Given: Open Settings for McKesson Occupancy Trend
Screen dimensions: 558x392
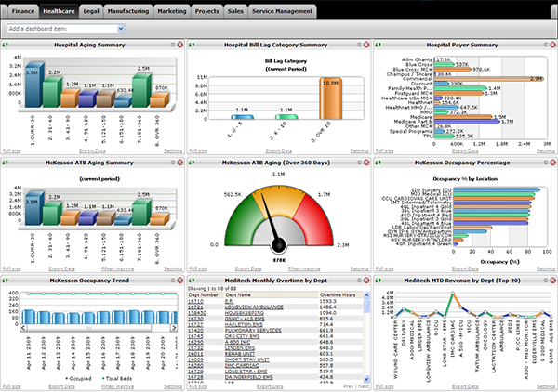Looking at the screenshot, I should coord(173,386).
